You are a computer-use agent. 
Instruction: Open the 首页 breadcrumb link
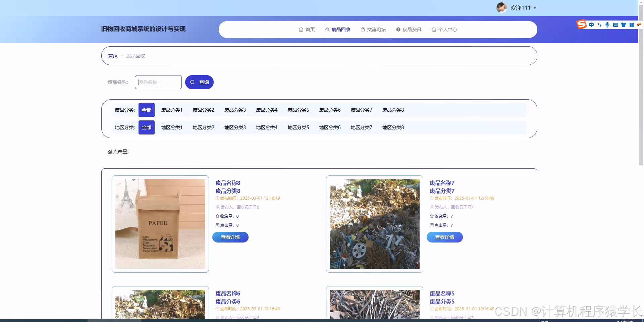pyautogui.click(x=113, y=56)
